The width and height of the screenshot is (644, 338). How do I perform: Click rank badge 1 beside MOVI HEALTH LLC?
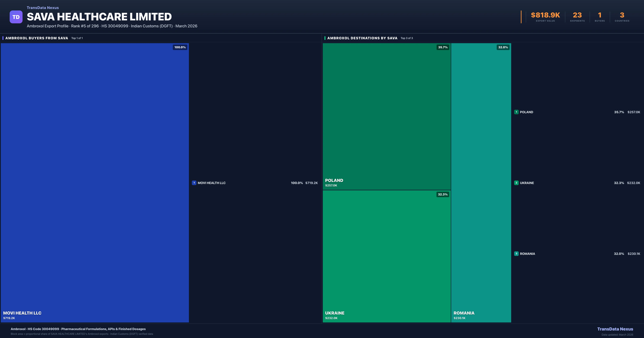194,183
